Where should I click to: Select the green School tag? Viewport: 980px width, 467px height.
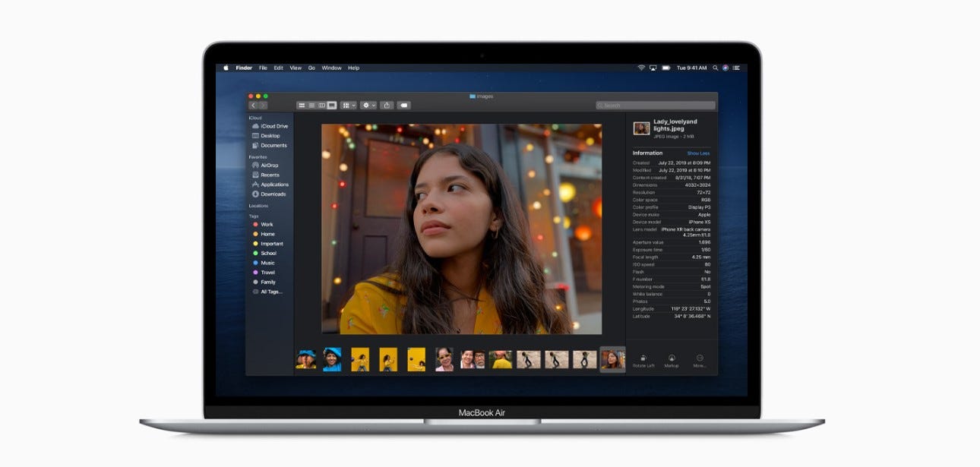pyautogui.click(x=265, y=253)
